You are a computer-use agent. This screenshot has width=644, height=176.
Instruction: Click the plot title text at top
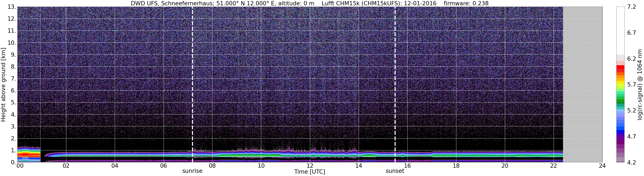309,3
